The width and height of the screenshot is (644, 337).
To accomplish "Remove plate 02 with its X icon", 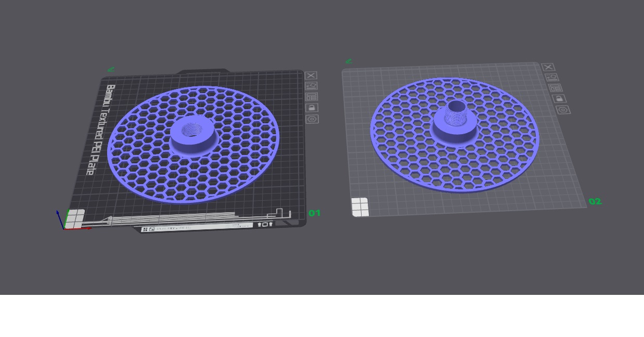I will 548,67.
